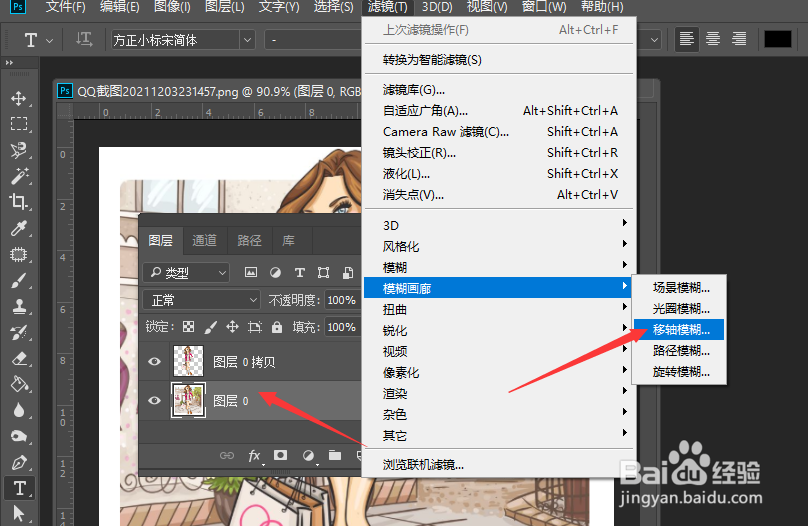Select the Pen tool

tap(19, 462)
